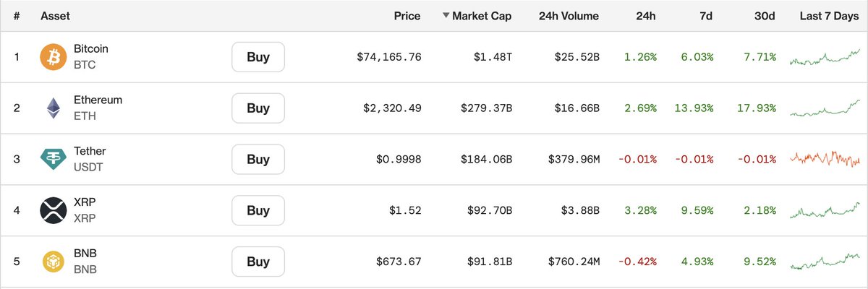Click the Buy button for Ethereum
868x289 pixels.
click(258, 108)
